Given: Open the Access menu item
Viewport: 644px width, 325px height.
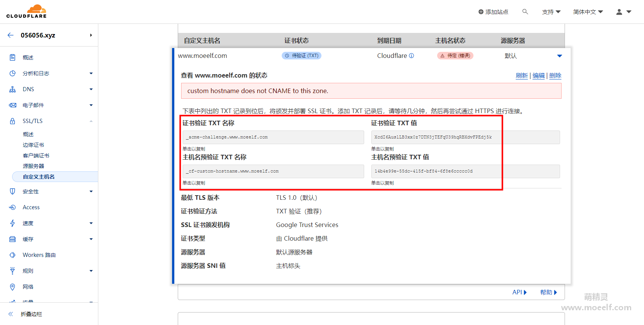Looking at the screenshot, I should (31, 207).
